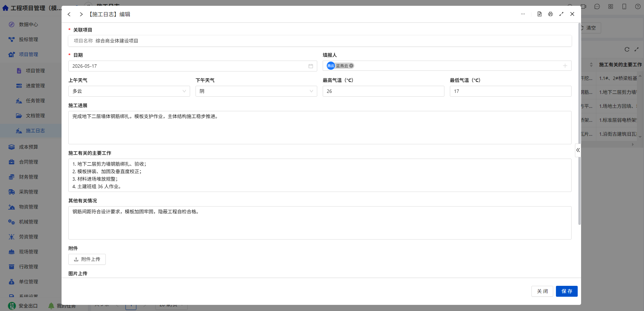
Task: Expand the dialog to fullscreen
Action: (561, 14)
